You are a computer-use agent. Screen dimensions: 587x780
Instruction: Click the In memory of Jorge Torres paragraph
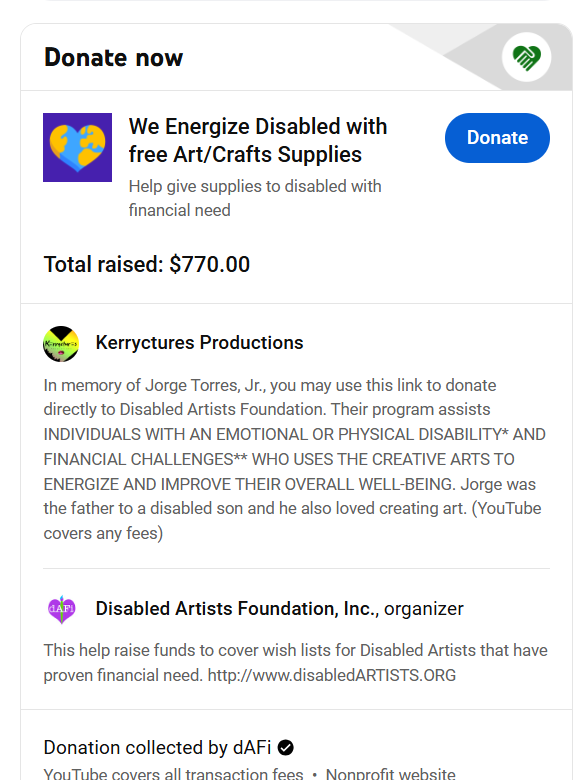pos(294,459)
